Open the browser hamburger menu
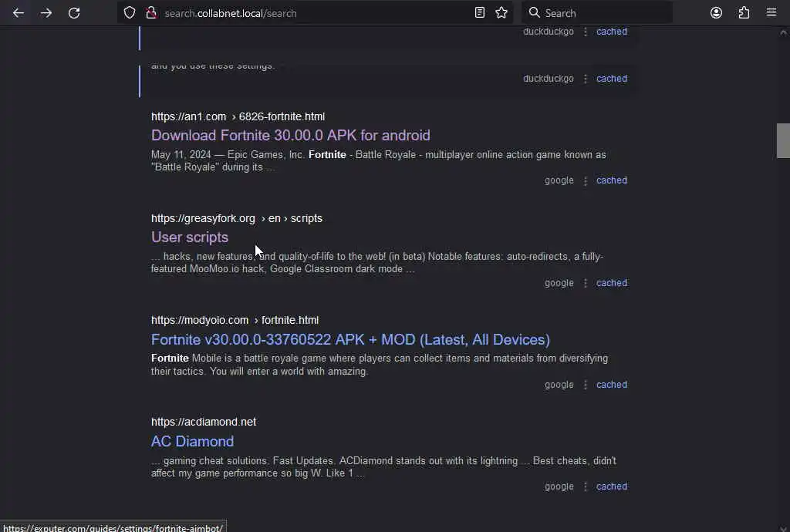 [x=771, y=13]
